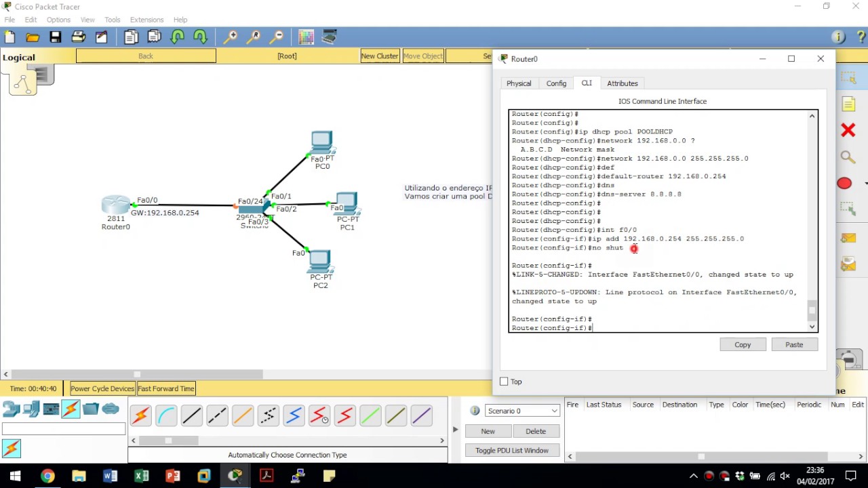Viewport: 868px width, 488px height.
Task: Open the Attributes tab
Action: (623, 83)
